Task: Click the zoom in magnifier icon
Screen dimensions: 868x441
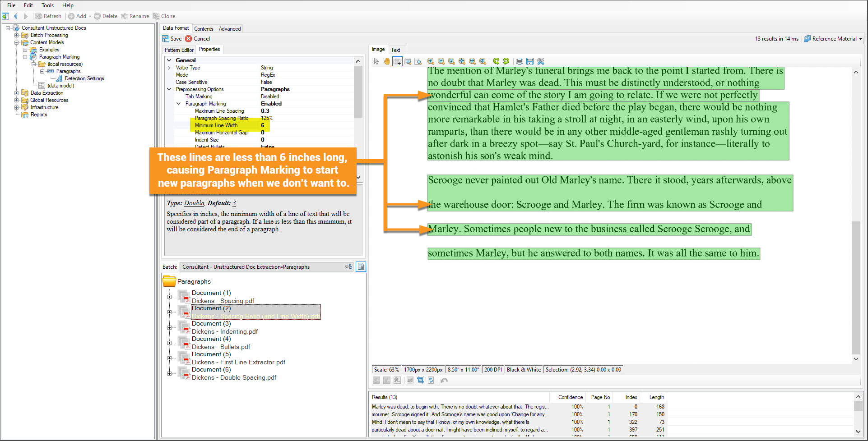Action: tap(431, 61)
